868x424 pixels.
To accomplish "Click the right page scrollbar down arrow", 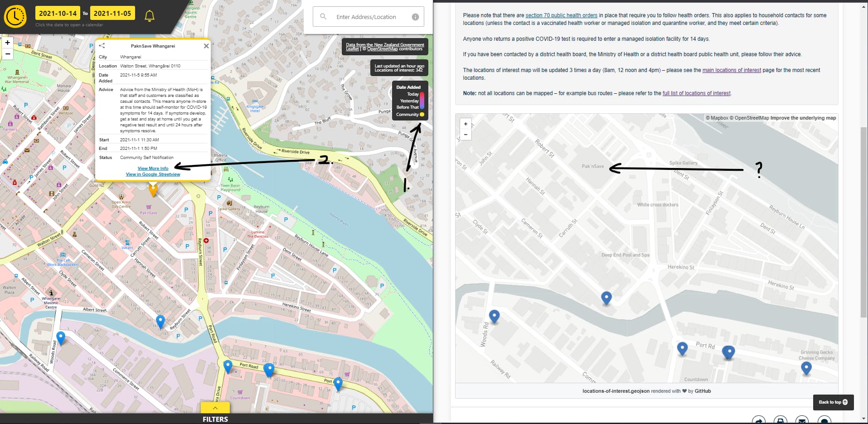I will point(863,419).
